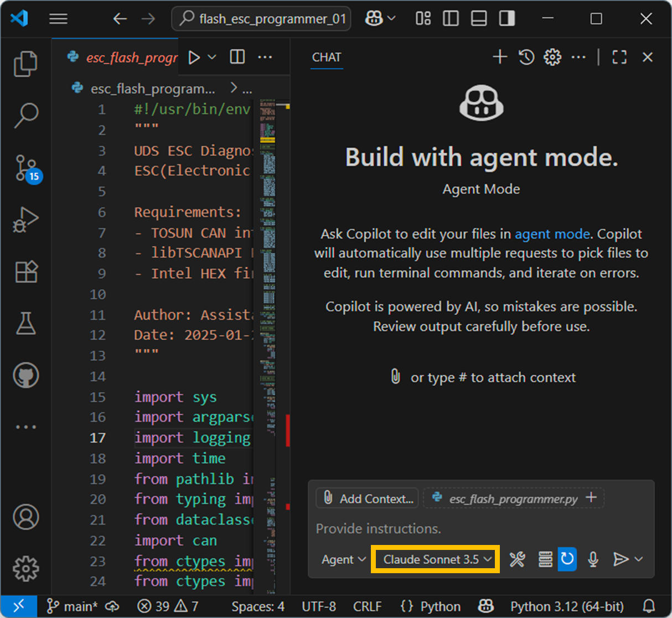Select Python 3.12 (64-bit) interpreter

pyautogui.click(x=567, y=606)
